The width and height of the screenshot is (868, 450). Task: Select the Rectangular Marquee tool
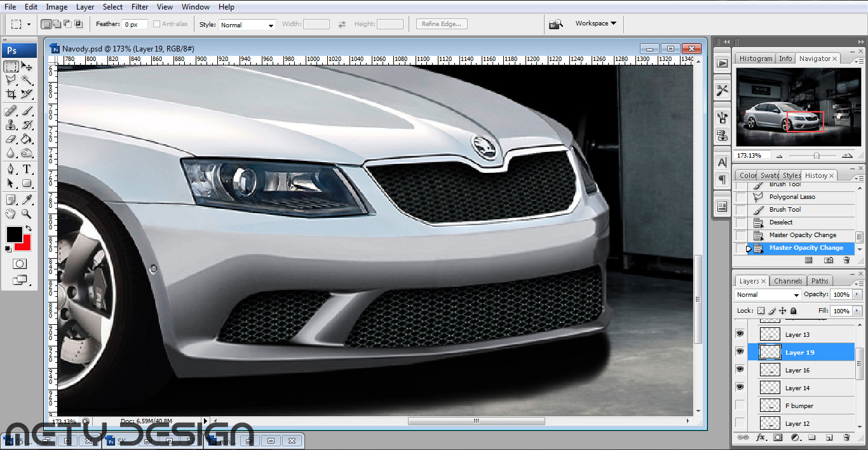(11, 66)
